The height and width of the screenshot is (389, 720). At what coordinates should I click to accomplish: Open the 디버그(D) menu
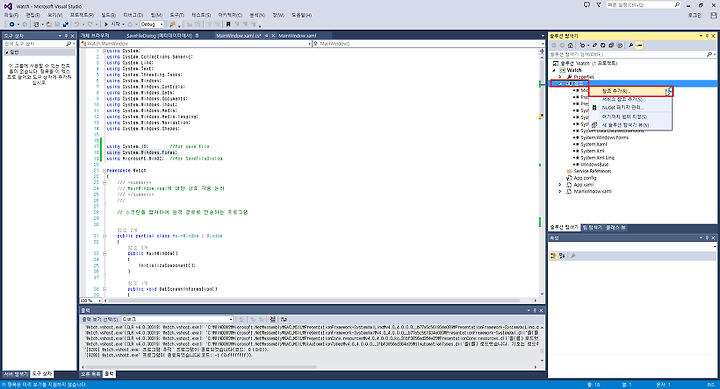[133, 15]
